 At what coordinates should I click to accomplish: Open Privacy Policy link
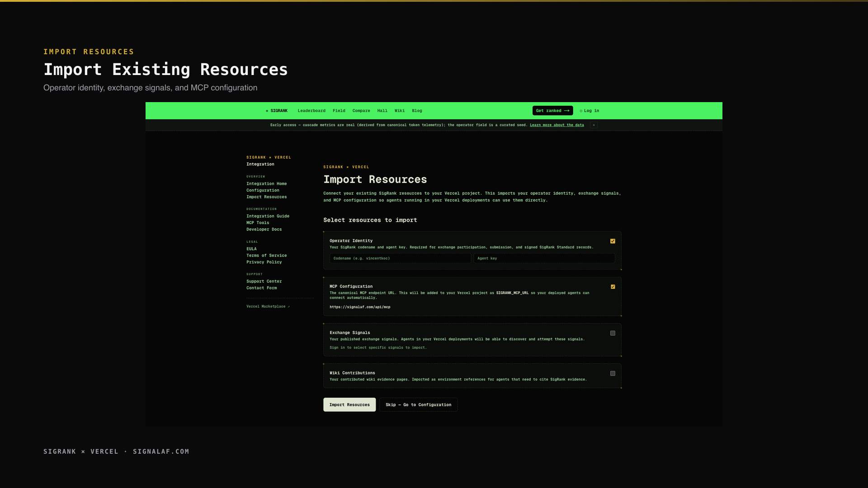click(264, 262)
